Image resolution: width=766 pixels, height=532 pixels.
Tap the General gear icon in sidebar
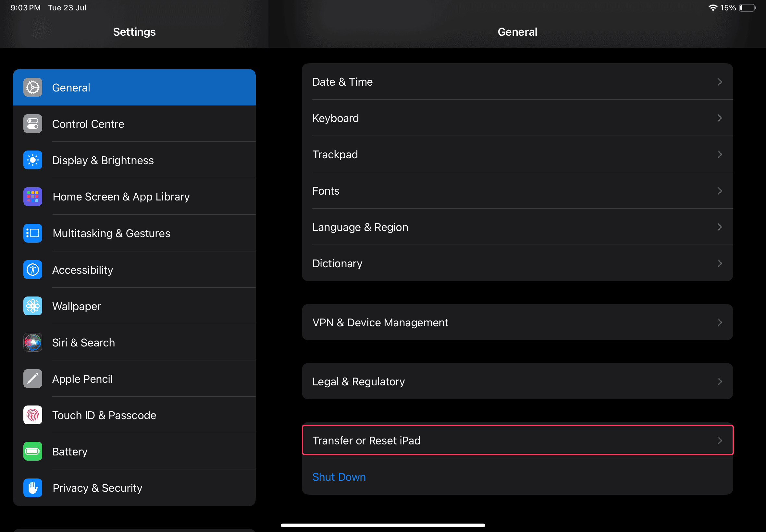tap(33, 88)
